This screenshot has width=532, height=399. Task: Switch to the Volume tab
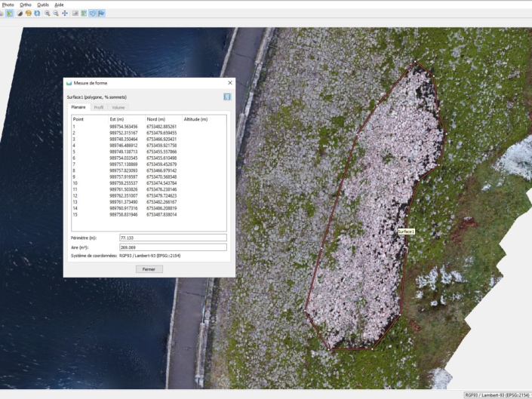118,108
